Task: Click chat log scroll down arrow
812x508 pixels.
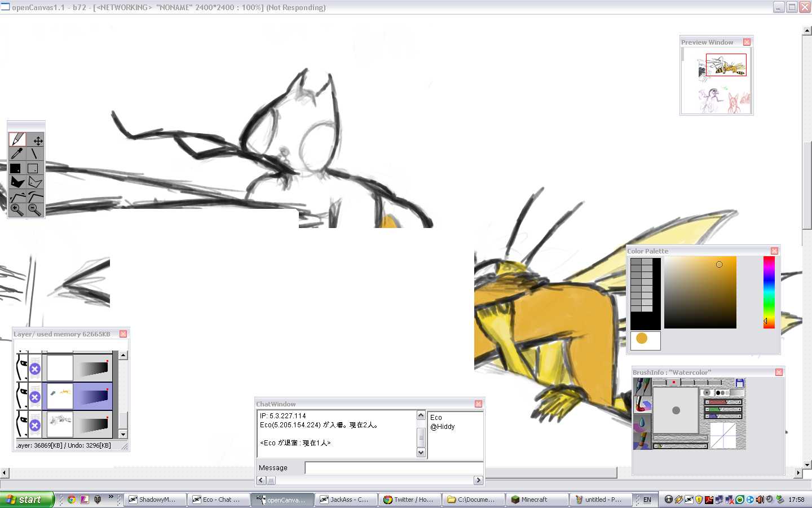Action: click(421, 453)
